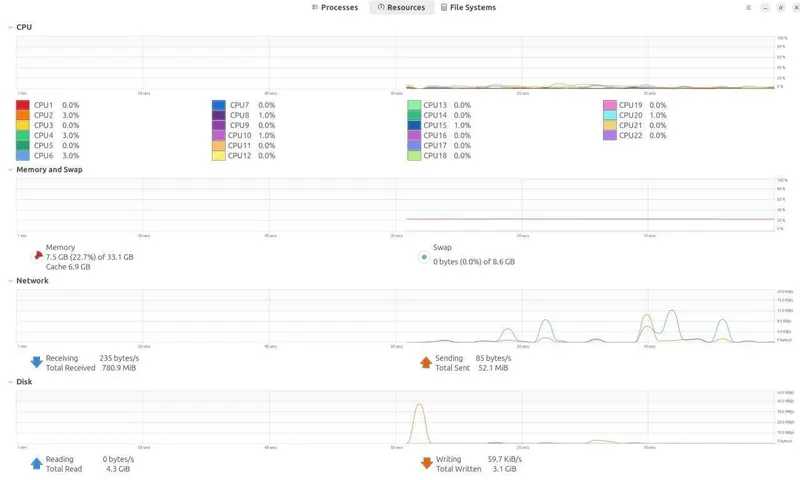
Task: Click the Disk history graph
Action: click(395, 417)
